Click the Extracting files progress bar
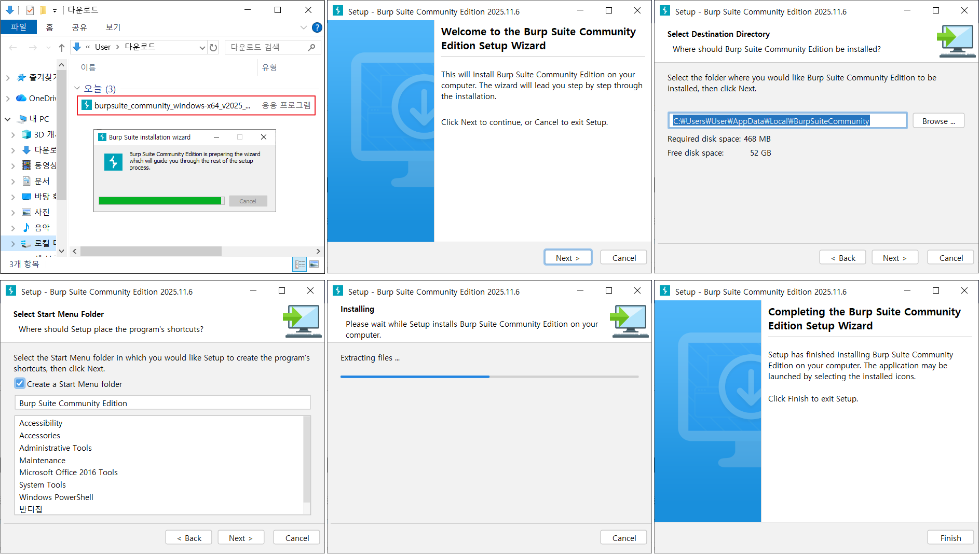The image size is (980, 555). 489,377
